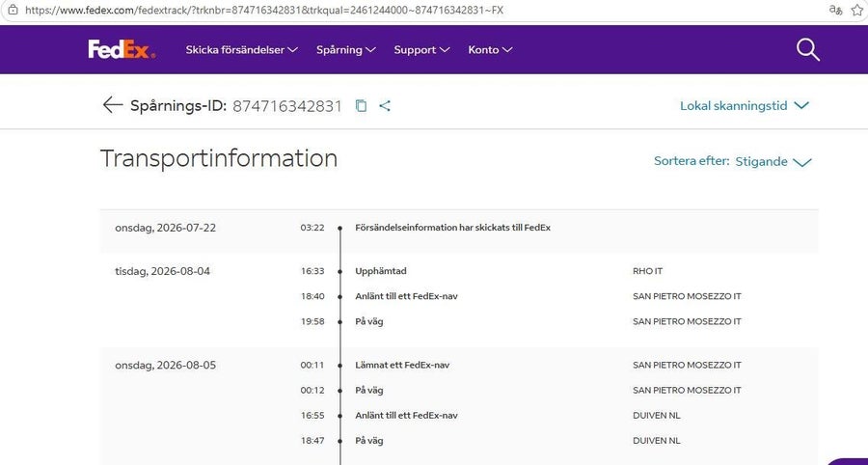This screenshot has height=465, width=868.
Task: Click the Sortera efter label
Action: coord(692,161)
